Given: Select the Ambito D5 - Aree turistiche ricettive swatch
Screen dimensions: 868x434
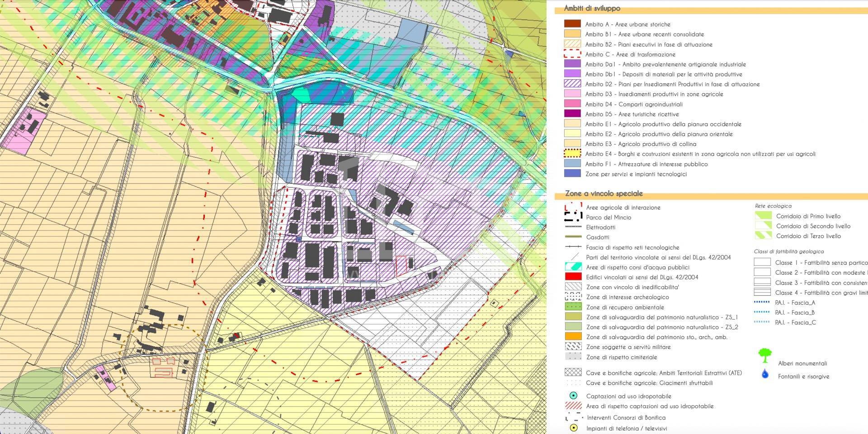Looking at the screenshot, I should point(571,114).
